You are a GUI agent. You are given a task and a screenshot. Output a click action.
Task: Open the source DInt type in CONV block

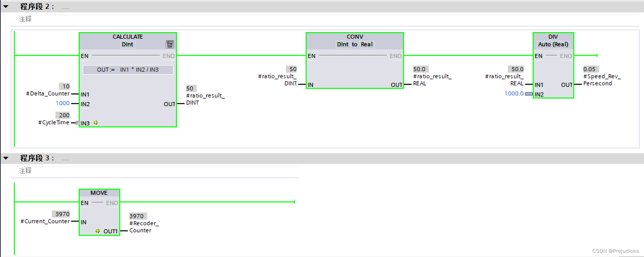coord(343,44)
